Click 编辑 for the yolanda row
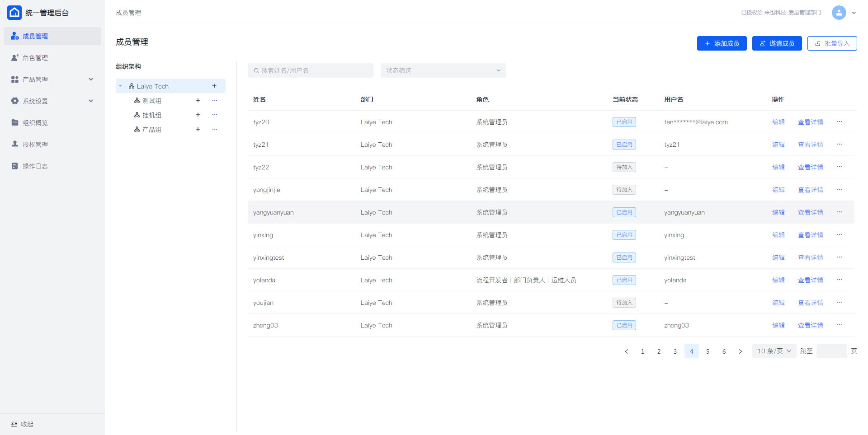This screenshot has width=868, height=435. pyautogui.click(x=778, y=280)
